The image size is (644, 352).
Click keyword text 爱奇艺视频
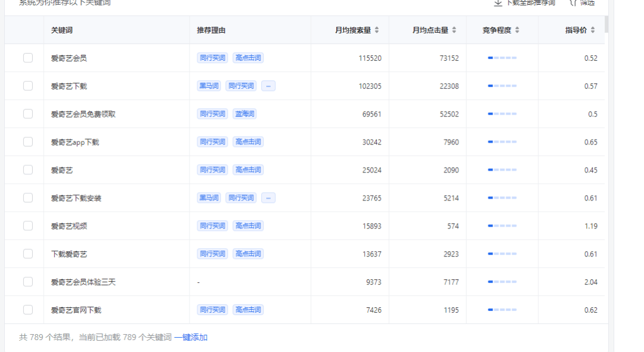point(69,226)
